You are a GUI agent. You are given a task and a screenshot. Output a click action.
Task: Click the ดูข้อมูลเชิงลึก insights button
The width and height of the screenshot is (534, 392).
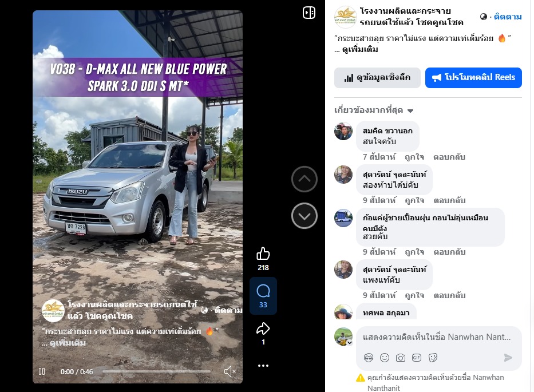tap(377, 78)
